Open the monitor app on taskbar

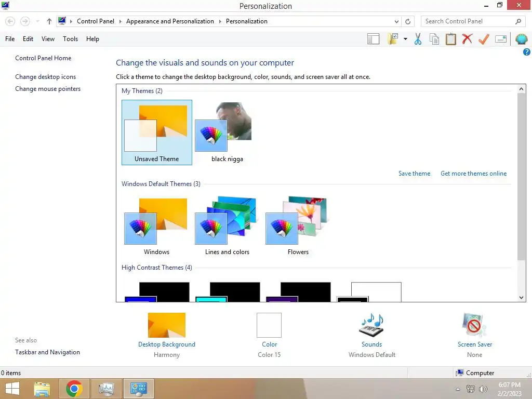106,389
